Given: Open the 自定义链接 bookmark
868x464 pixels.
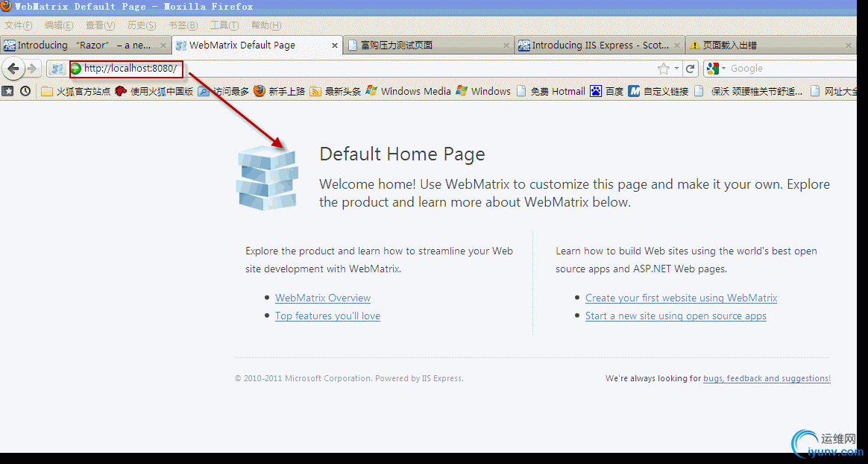Looking at the screenshot, I should [x=658, y=91].
